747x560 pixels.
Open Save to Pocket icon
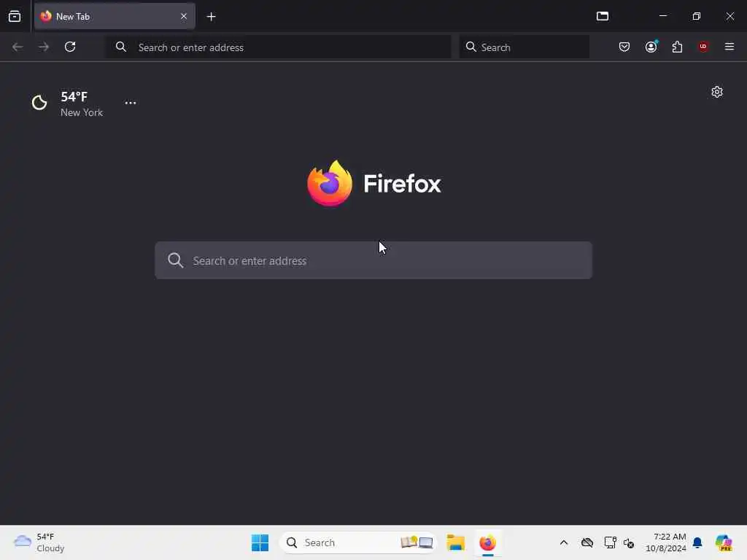coord(624,47)
